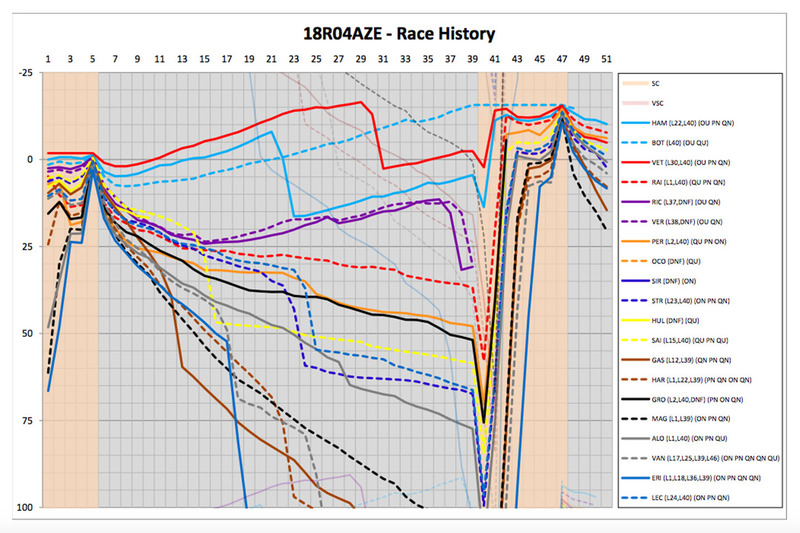Viewport: 800px width, 533px height.
Task: Select the MAG (L1,L39) legend label
Action: click(691, 419)
